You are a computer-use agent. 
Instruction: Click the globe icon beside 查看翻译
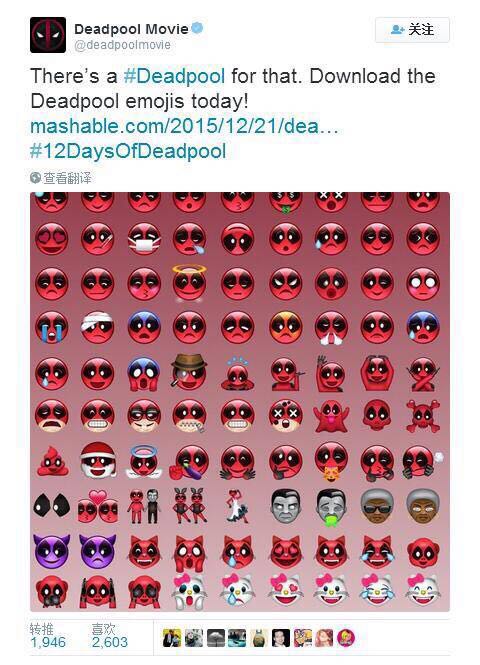coord(36,178)
